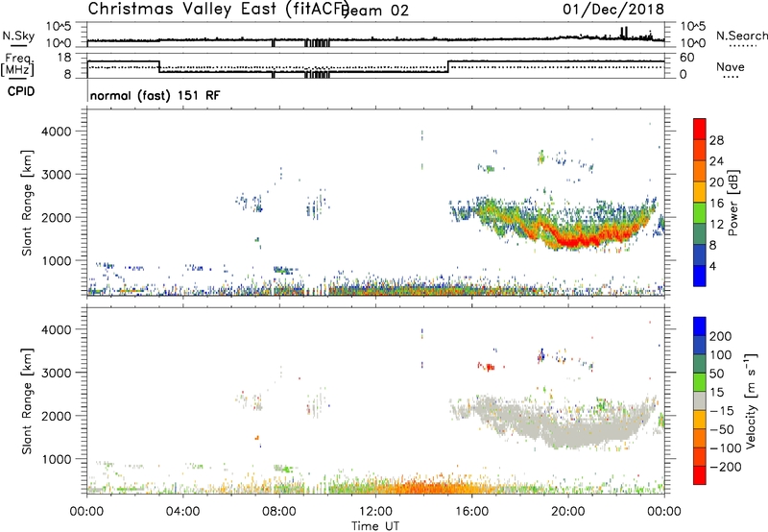Screen dimensions: 768x532
Task: Click the "16:00" time axis tick
Action: tap(471, 512)
